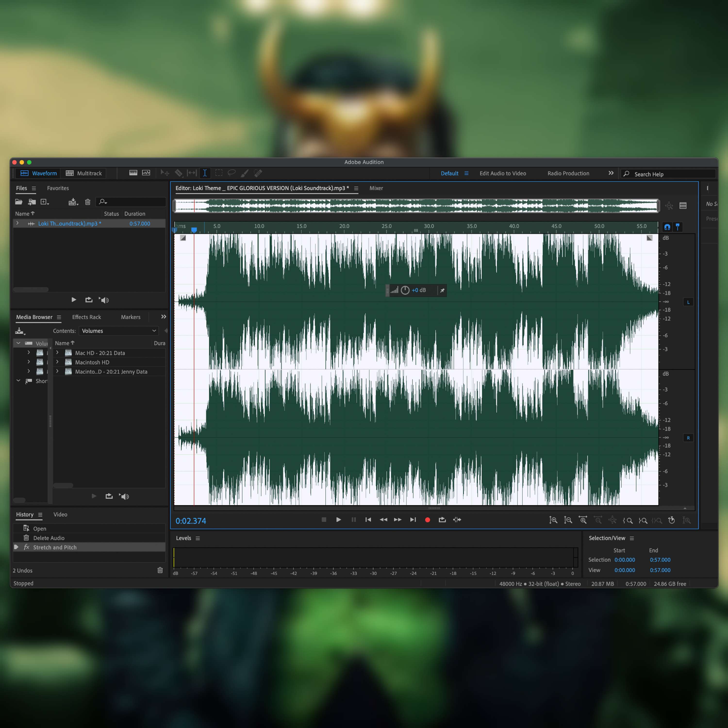Expand the Loki Th...oundtrack).mp3 file row
The image size is (728, 728).
tap(17, 223)
